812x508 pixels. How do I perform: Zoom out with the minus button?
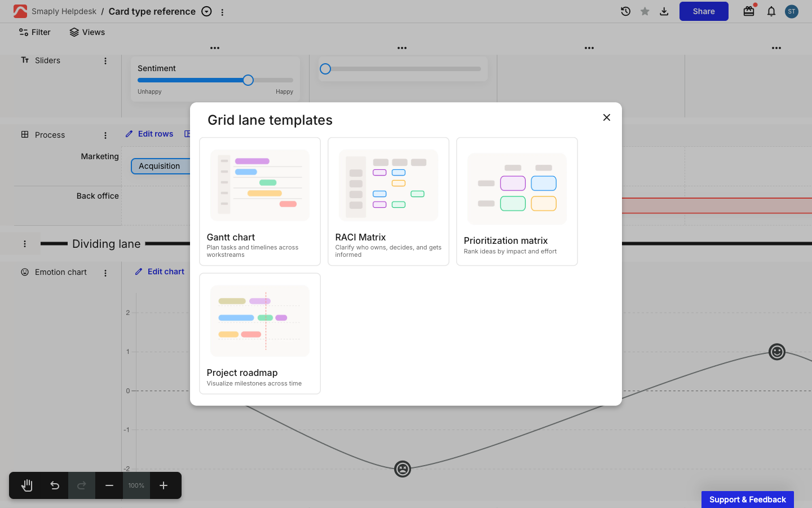pyautogui.click(x=109, y=485)
